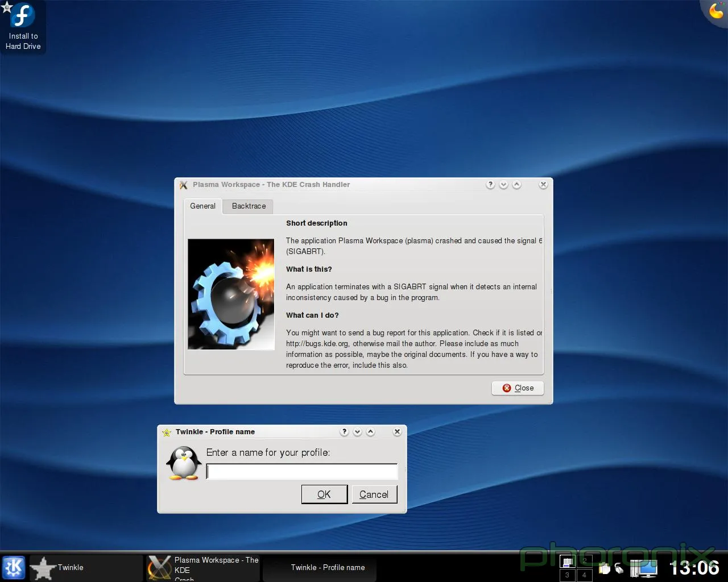Close the Twinkle Profile name dialog
This screenshot has height=582, width=728.
[397, 432]
